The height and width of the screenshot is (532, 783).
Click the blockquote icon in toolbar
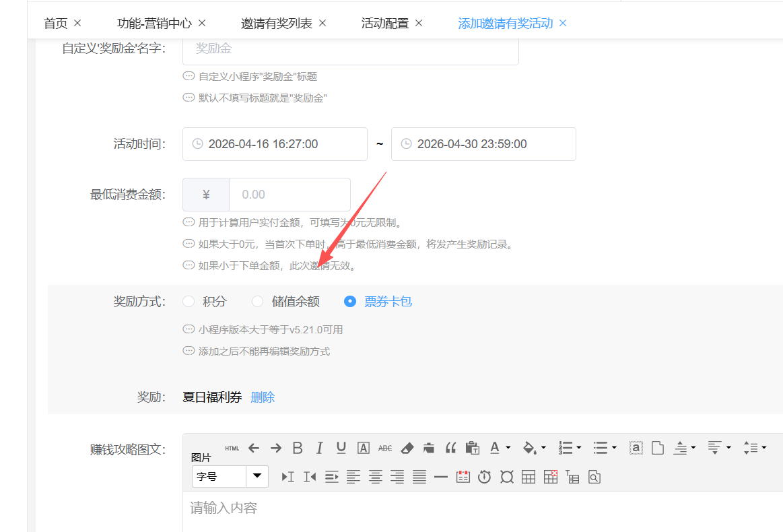[450, 448]
